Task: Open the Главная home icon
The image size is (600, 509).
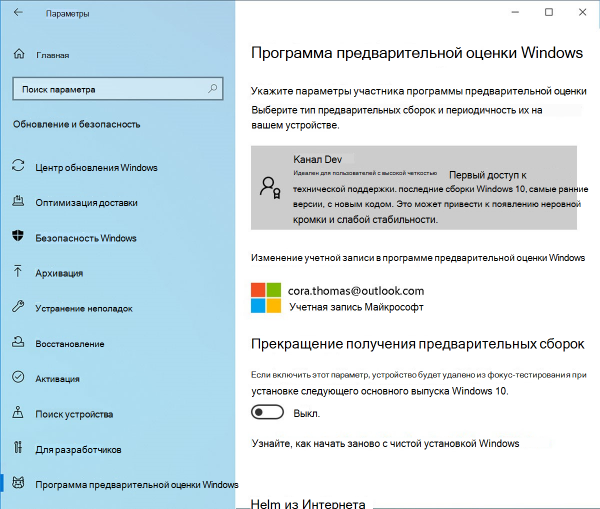Action: (x=19, y=54)
